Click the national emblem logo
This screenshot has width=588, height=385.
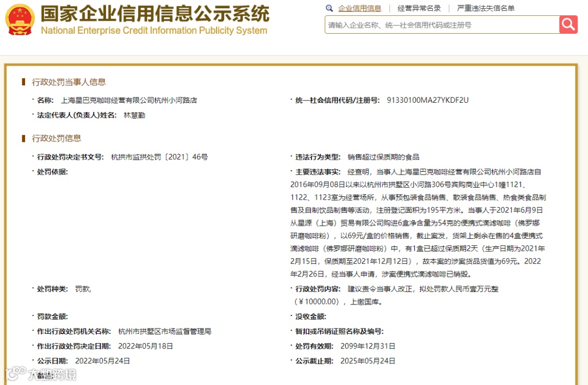coord(20,20)
